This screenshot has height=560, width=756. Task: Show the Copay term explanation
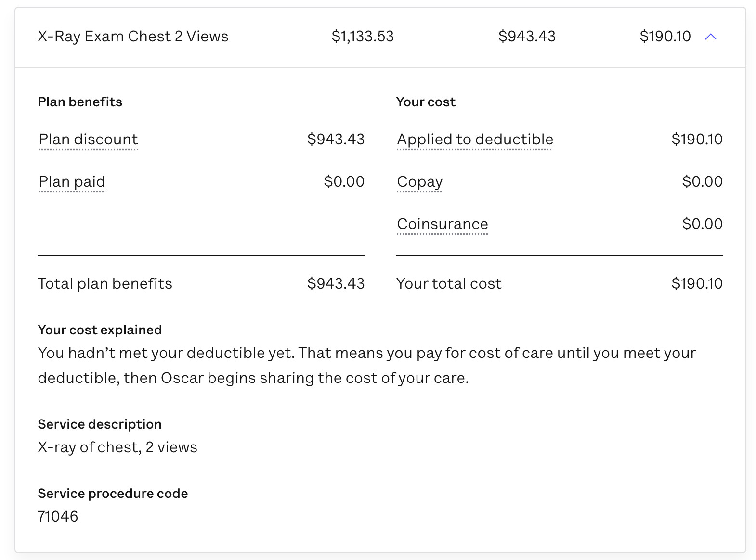point(419,182)
